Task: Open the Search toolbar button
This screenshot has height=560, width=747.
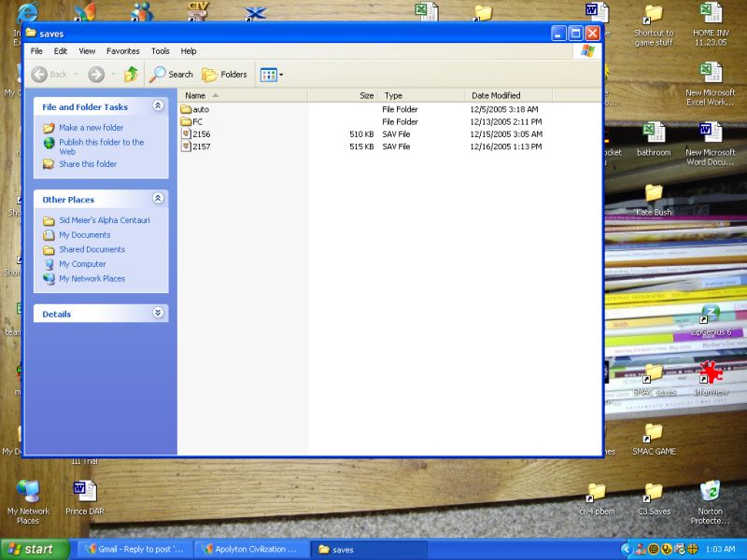Action: (x=172, y=75)
